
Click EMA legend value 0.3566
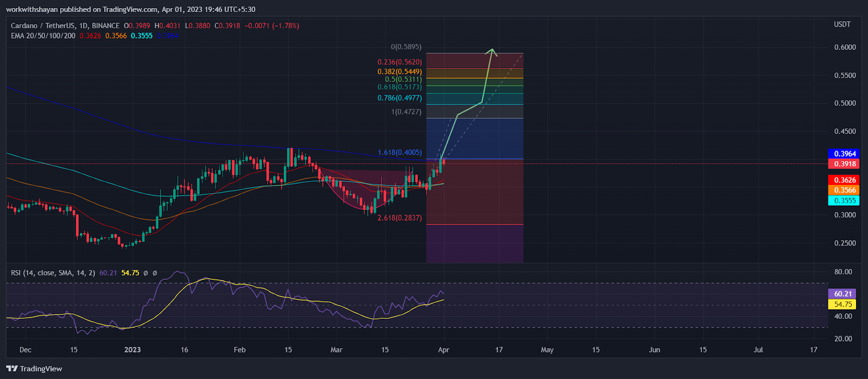click(x=116, y=36)
